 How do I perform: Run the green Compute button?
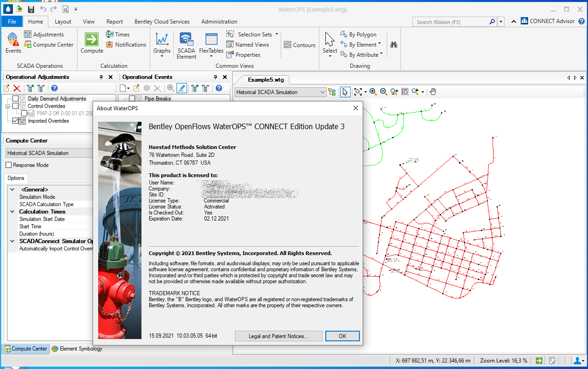pyautogui.click(x=92, y=42)
